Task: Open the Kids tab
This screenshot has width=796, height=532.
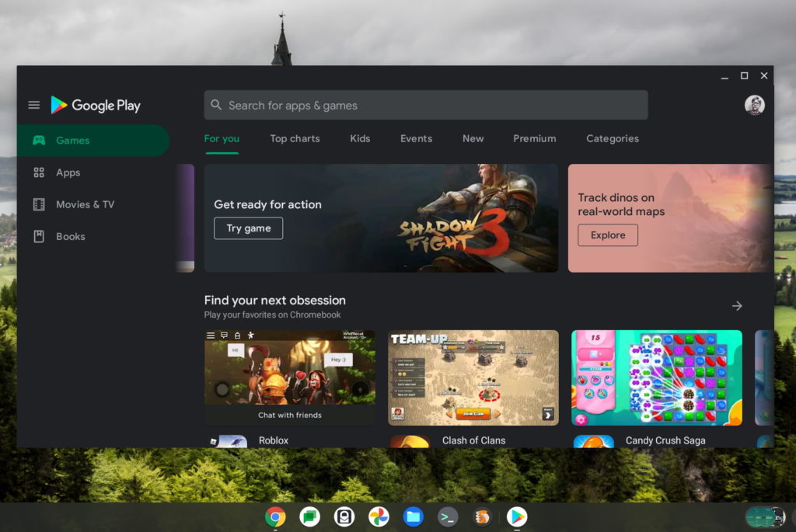Action: pyautogui.click(x=360, y=139)
